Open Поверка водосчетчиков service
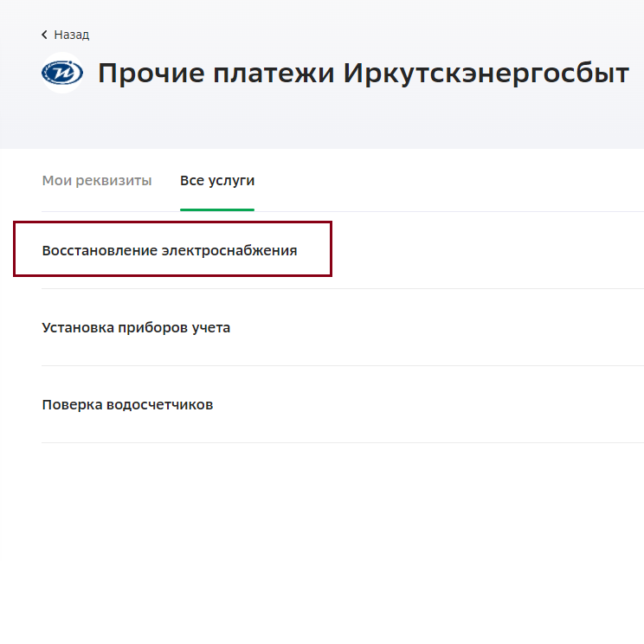 pyautogui.click(x=127, y=404)
